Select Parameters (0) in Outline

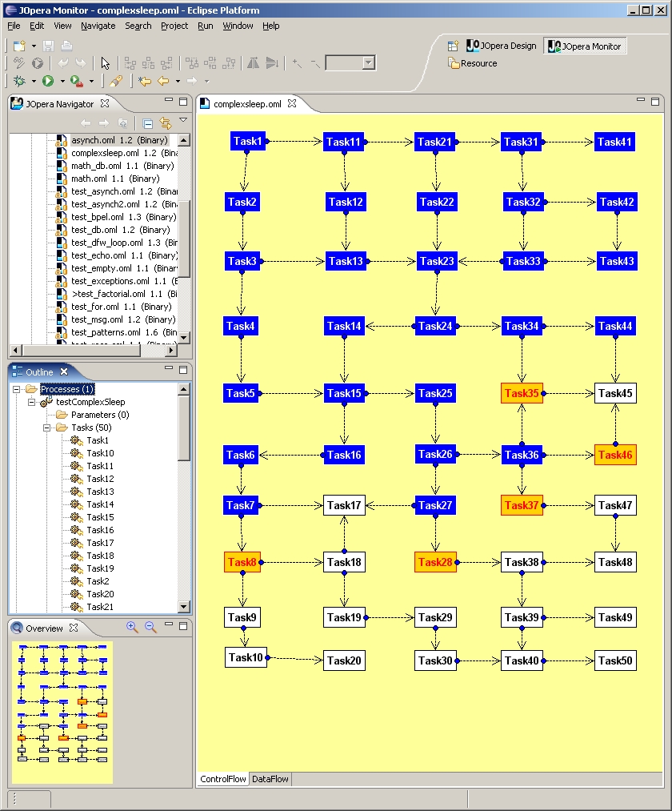(100, 415)
